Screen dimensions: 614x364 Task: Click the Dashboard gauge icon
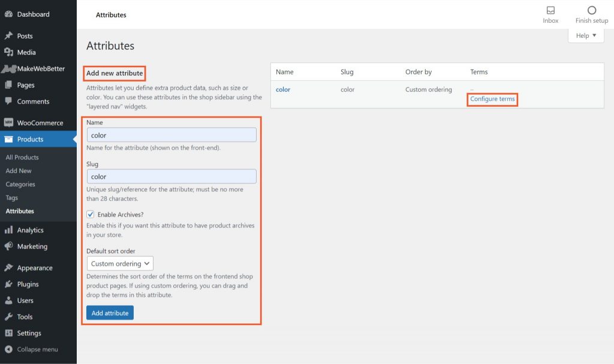click(x=8, y=14)
